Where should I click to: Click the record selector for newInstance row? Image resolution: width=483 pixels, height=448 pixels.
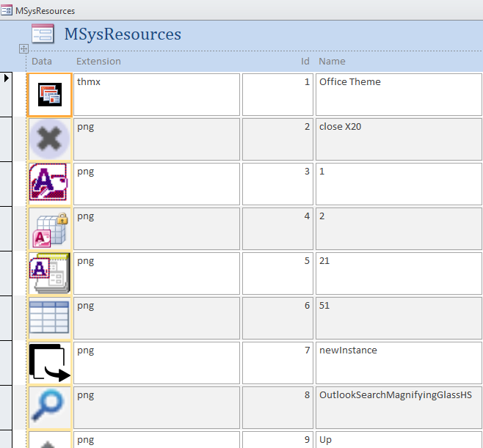[6, 363]
